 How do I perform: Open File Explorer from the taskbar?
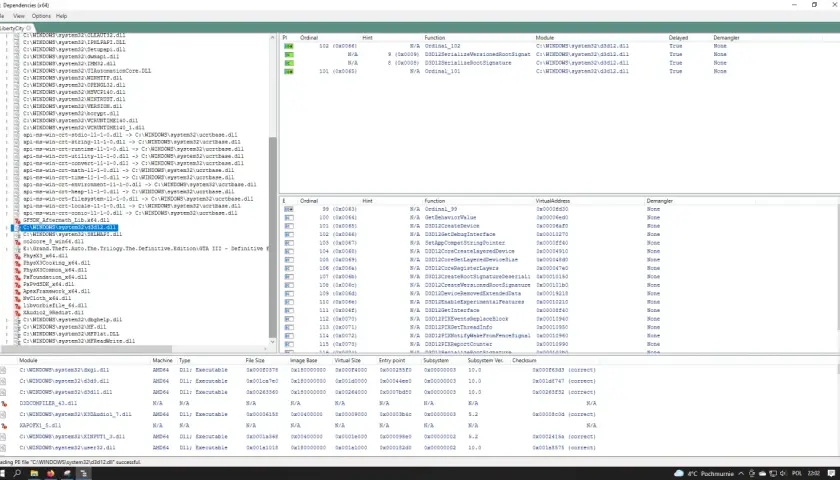coord(34,474)
